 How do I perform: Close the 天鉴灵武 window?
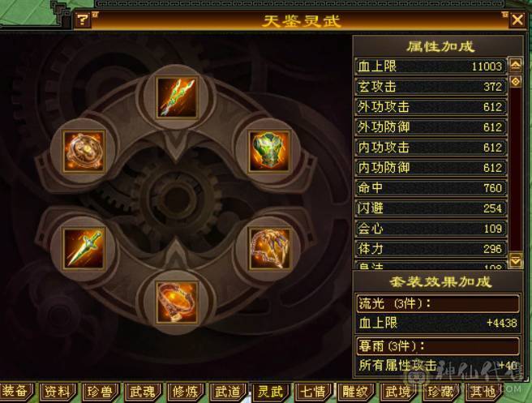click(517, 19)
